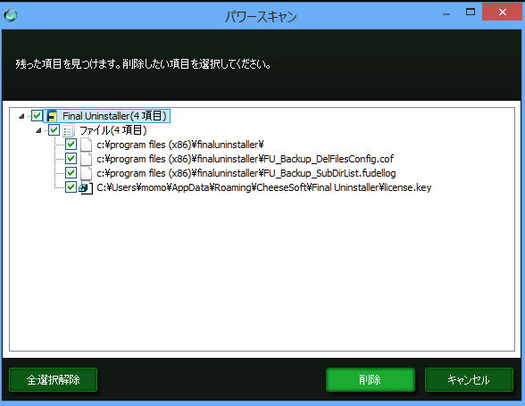The image size is (525, 406).
Task: Minimize the パワースキャン window
Action: 446,13
